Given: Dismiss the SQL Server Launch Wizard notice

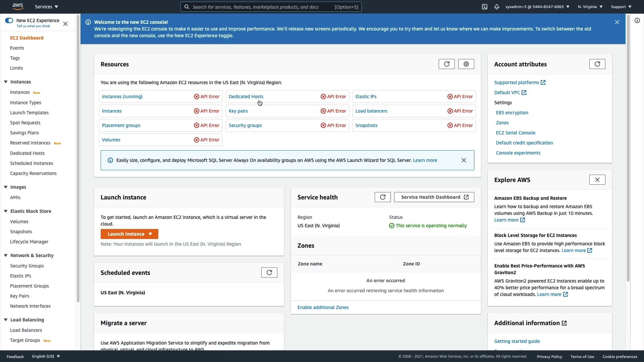Looking at the screenshot, I should click(x=464, y=160).
